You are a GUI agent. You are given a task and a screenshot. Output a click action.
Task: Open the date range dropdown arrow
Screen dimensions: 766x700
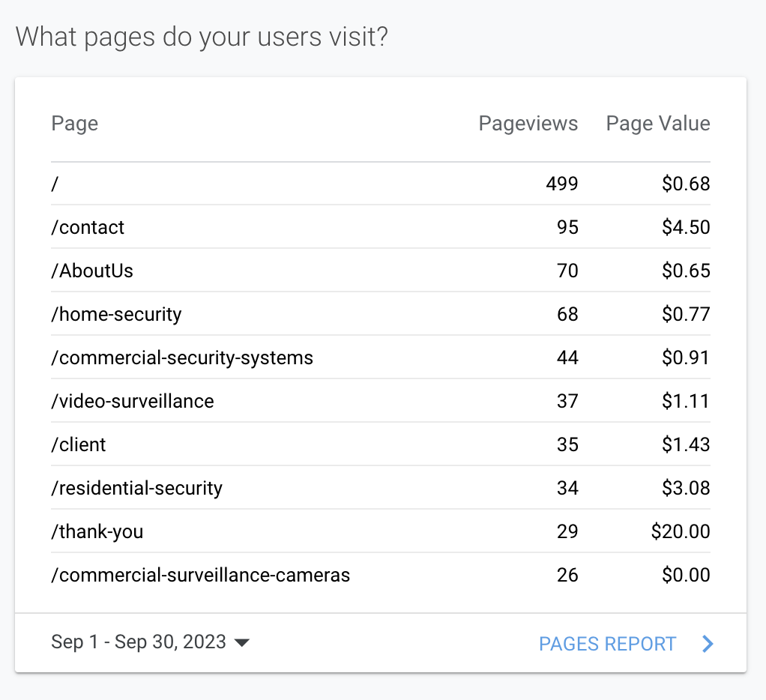tap(241, 643)
